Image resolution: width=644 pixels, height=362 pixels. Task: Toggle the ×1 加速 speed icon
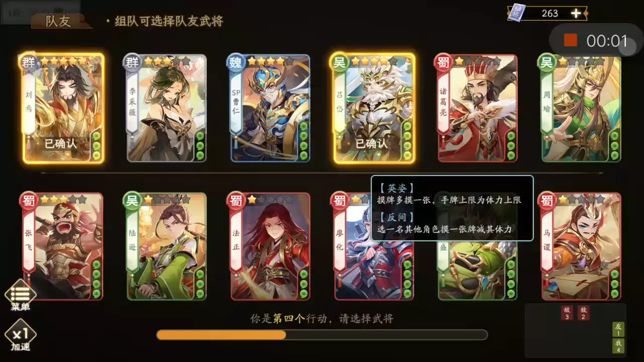click(x=21, y=335)
